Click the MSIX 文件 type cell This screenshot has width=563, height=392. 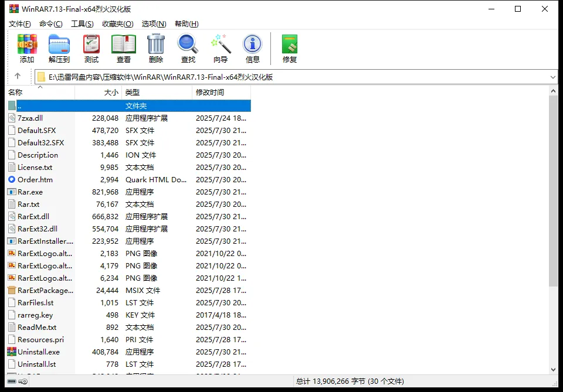click(x=143, y=291)
